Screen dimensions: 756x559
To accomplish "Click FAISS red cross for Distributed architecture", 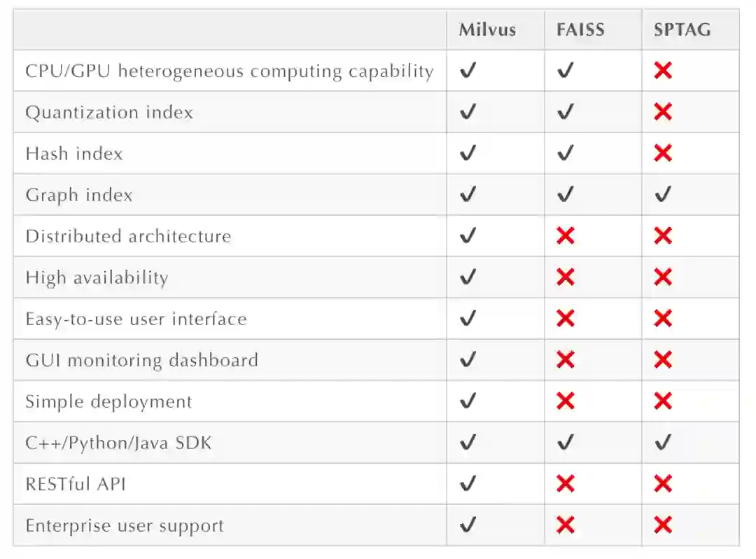I will (x=566, y=236).
